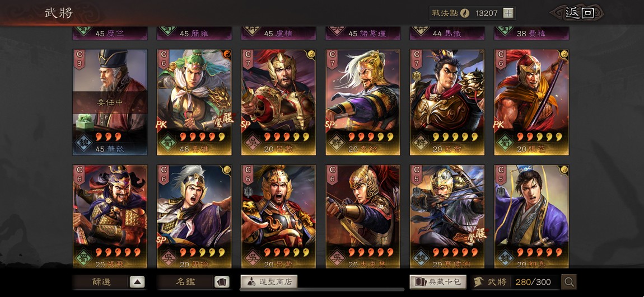
Task: Tap the SP badge on 周瑜 card
Action: (162, 240)
